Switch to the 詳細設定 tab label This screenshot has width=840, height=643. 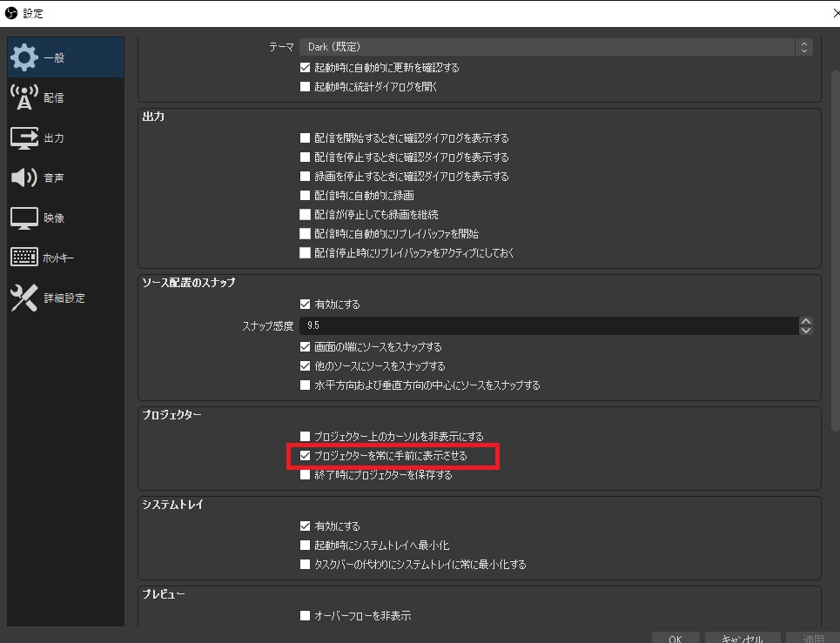tap(64, 298)
